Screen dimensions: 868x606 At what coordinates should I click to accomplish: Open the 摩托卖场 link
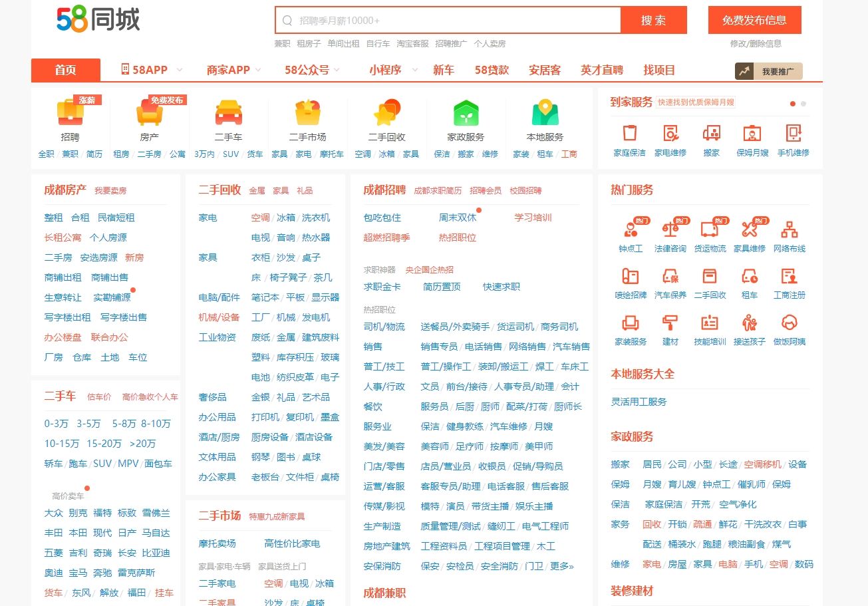click(x=217, y=543)
